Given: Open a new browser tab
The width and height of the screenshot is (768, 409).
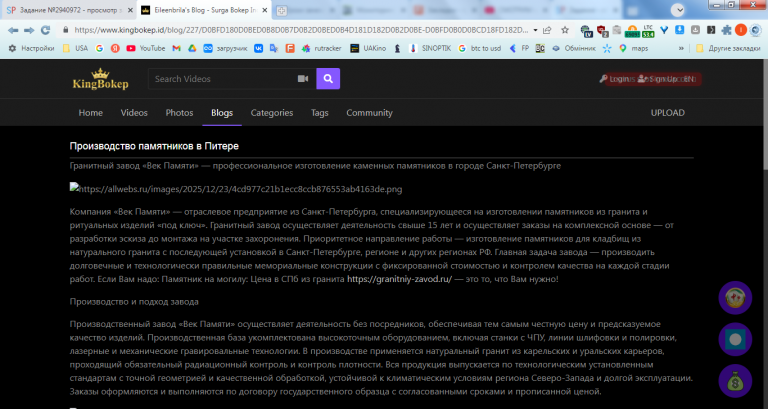Looking at the screenshot, I should 281,10.
